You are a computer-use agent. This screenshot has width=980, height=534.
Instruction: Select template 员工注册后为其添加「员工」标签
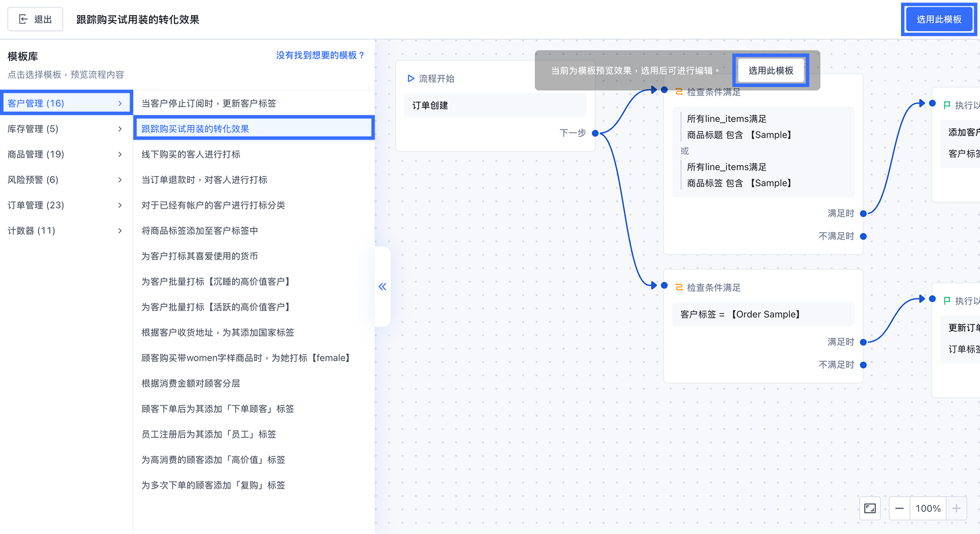pyautogui.click(x=254, y=434)
